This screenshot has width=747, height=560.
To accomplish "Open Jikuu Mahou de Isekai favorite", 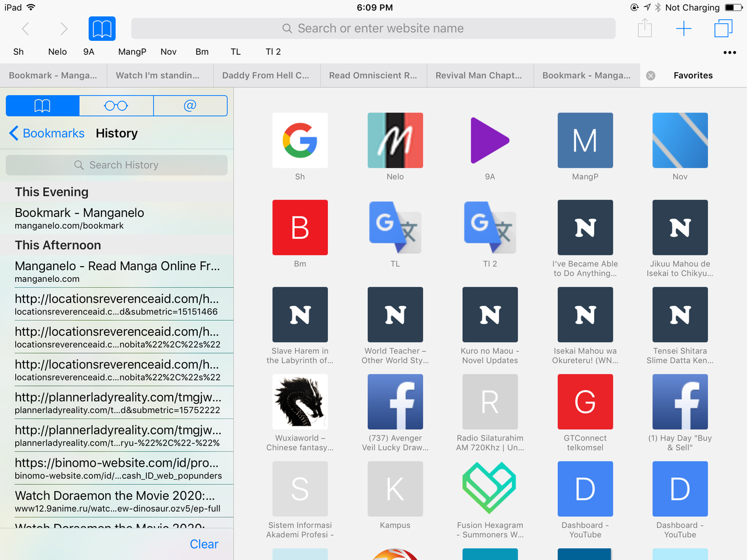I will coord(680,228).
